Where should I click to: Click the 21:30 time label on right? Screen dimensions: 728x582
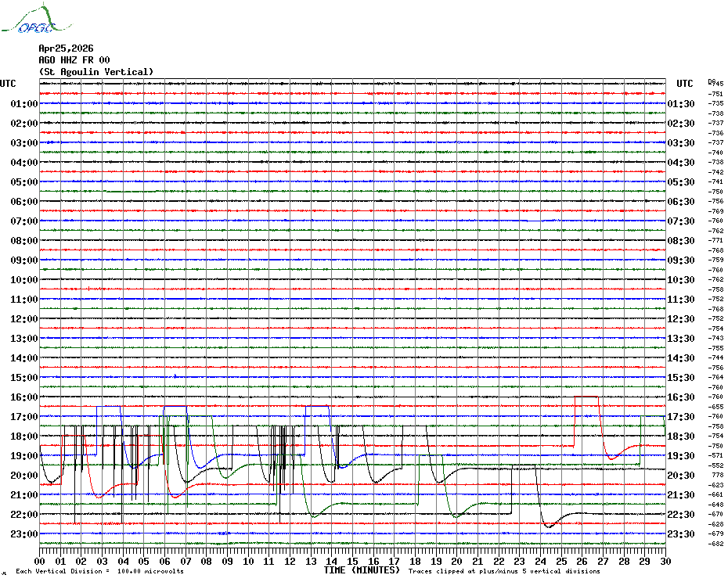tap(682, 495)
